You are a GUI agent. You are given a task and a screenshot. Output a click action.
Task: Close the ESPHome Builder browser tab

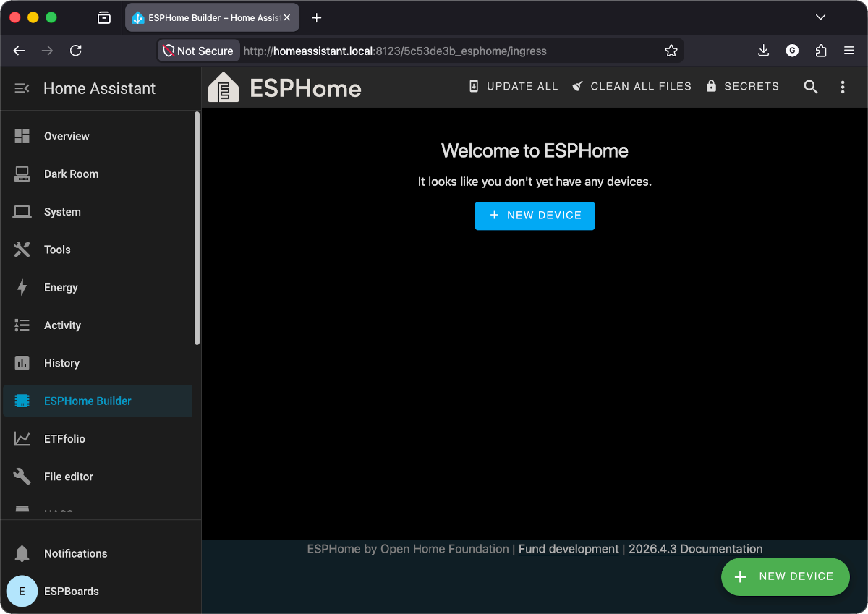[287, 17]
